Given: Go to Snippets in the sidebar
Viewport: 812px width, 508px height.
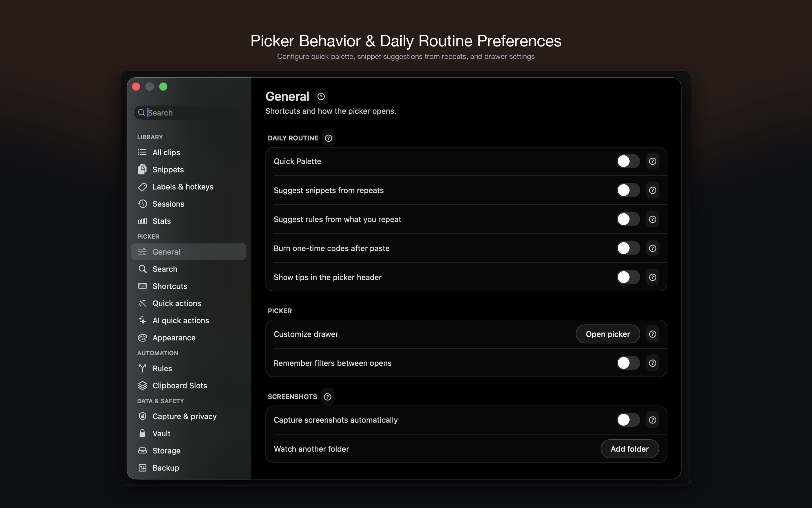Looking at the screenshot, I should coord(188,169).
